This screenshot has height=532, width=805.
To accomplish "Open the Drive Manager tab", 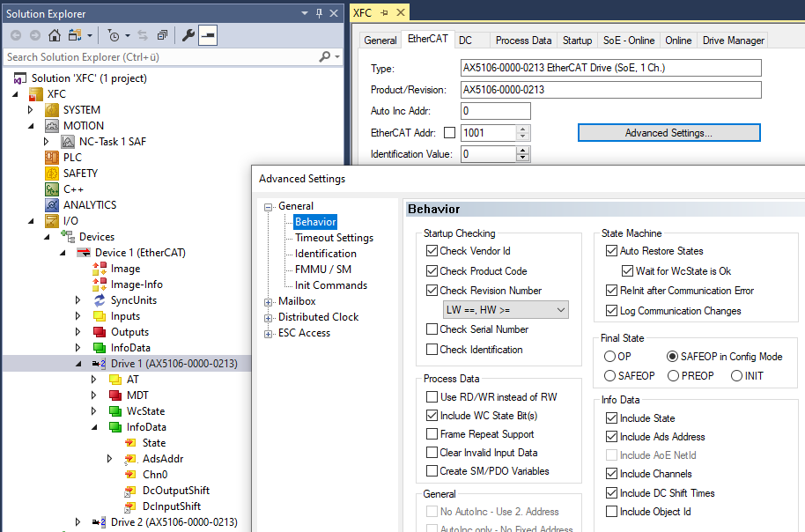I will click(733, 41).
